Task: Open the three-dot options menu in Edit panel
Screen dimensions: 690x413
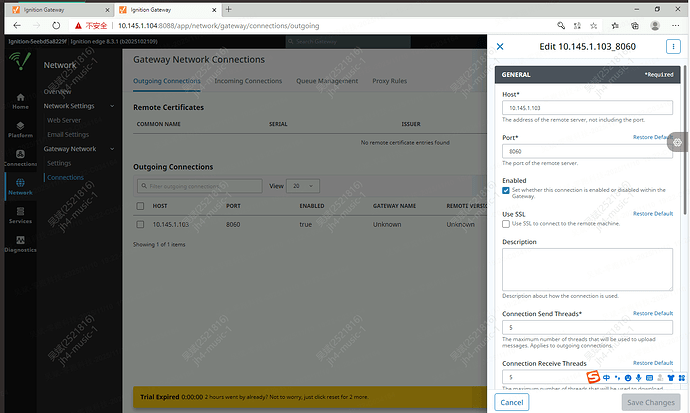Action: click(673, 47)
